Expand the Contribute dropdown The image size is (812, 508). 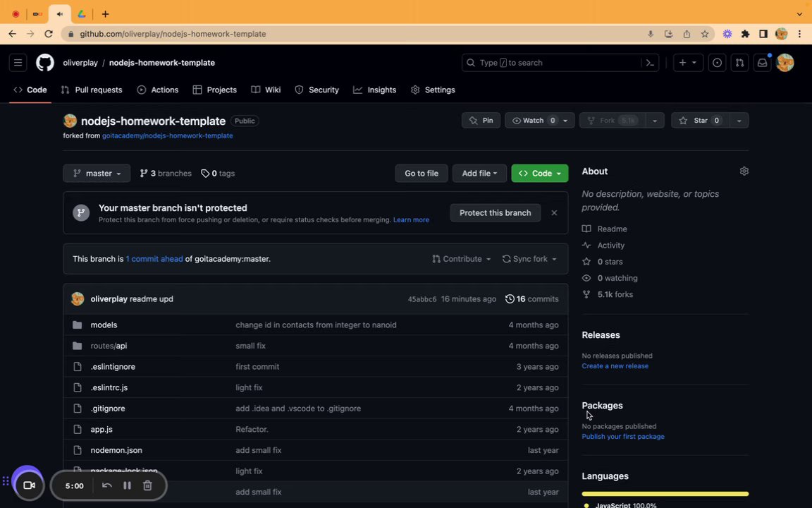462,259
